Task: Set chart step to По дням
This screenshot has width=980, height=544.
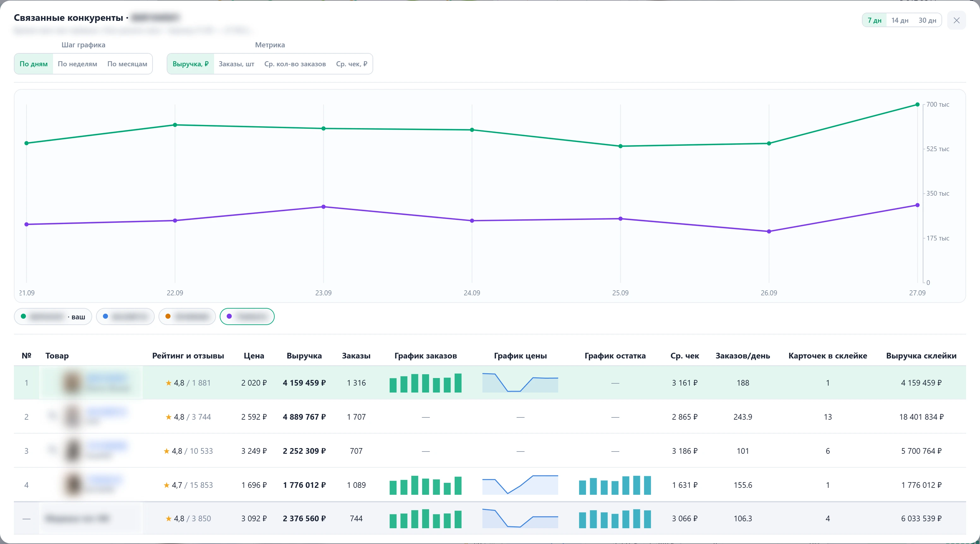Action: click(33, 64)
